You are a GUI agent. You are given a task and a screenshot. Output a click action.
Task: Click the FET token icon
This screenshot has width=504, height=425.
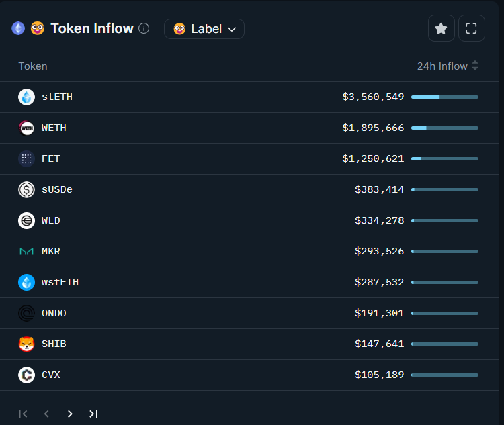[x=26, y=158]
